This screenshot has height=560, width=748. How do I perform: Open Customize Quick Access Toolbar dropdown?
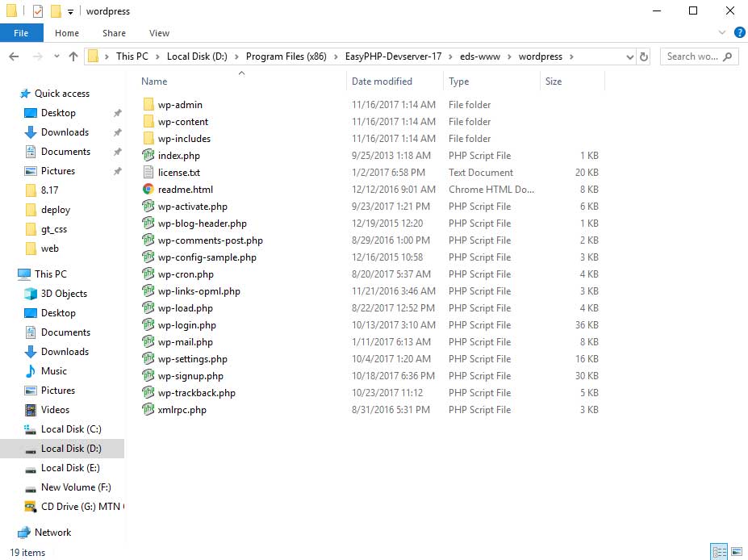click(70, 12)
